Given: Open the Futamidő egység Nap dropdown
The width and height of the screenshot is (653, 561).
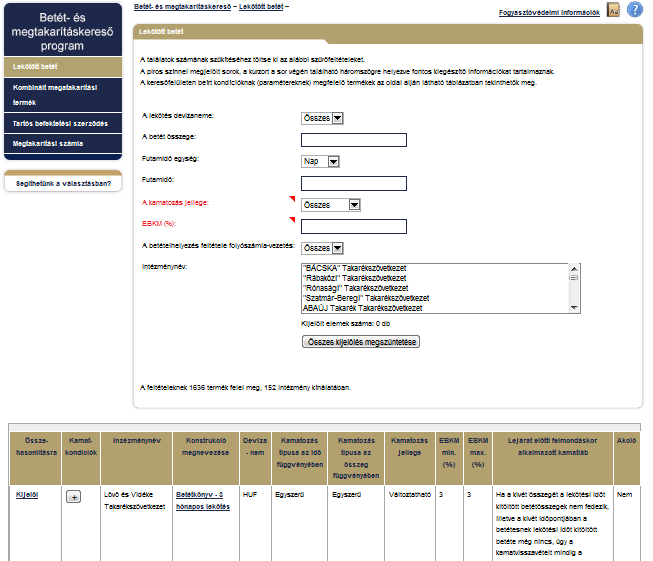Looking at the screenshot, I should [320, 161].
